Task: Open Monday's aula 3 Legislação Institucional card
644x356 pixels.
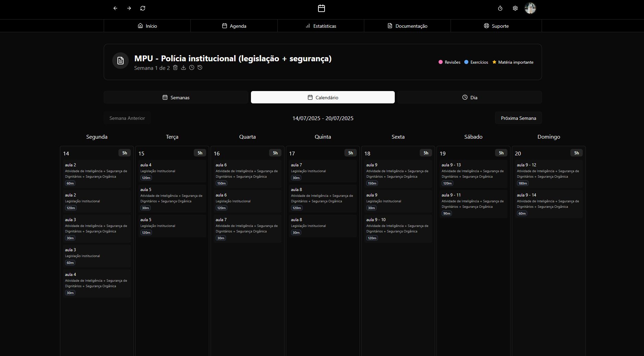Action: [97, 256]
